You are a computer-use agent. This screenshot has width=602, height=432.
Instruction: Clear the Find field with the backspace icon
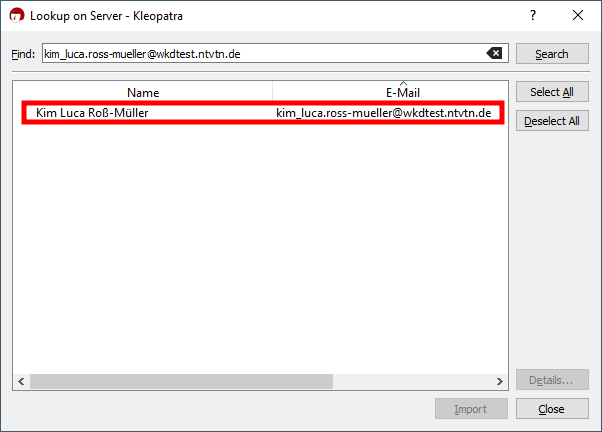[494, 53]
